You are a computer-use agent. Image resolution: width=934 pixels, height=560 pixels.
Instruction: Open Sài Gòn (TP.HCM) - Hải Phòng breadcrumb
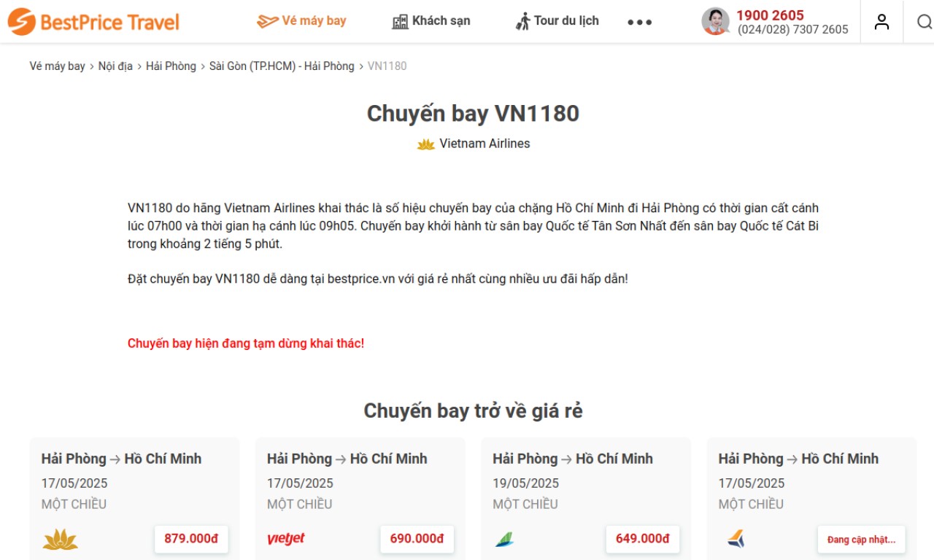coord(282,66)
